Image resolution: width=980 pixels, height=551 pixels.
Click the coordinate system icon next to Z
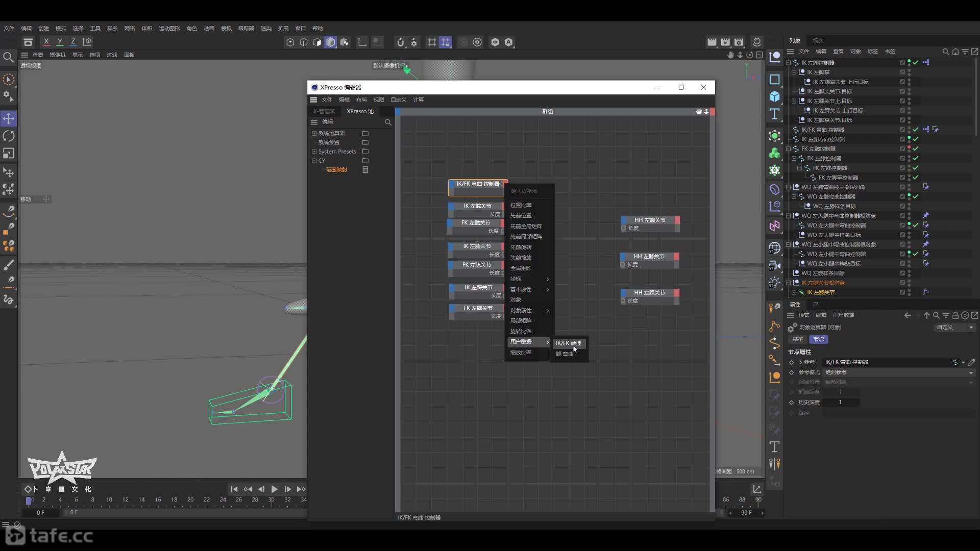coord(87,42)
